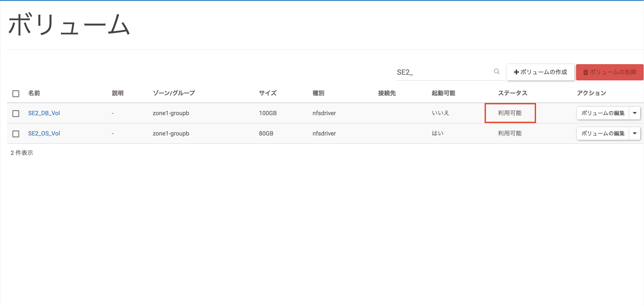644x306 pixels.
Task: Click the 名前 column header
Action: pos(34,93)
